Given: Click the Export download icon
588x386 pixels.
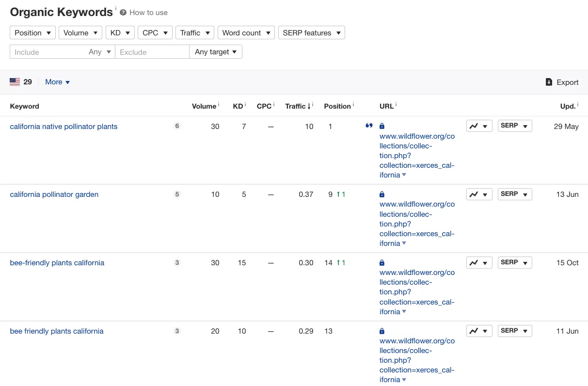Looking at the screenshot, I should coord(549,82).
